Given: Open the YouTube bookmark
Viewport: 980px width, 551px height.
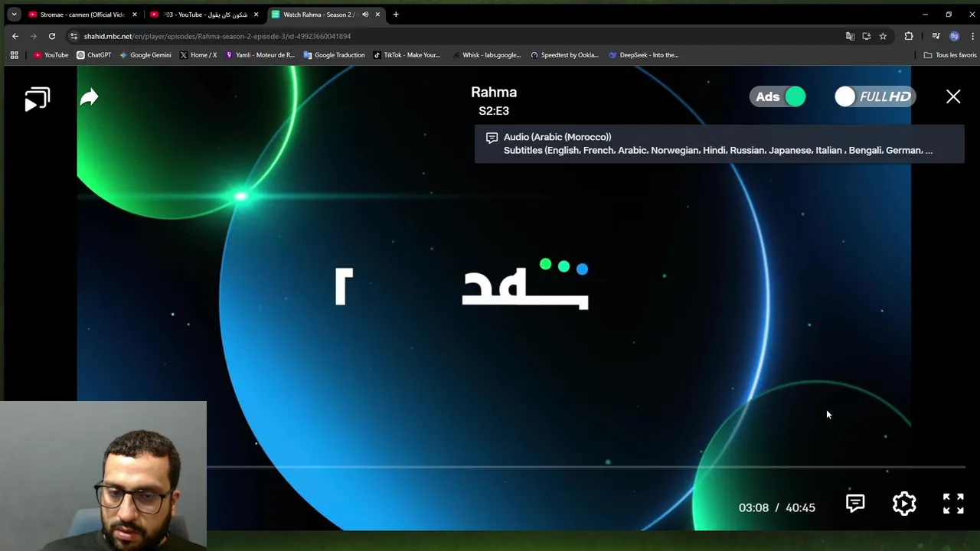Looking at the screenshot, I should click(51, 55).
